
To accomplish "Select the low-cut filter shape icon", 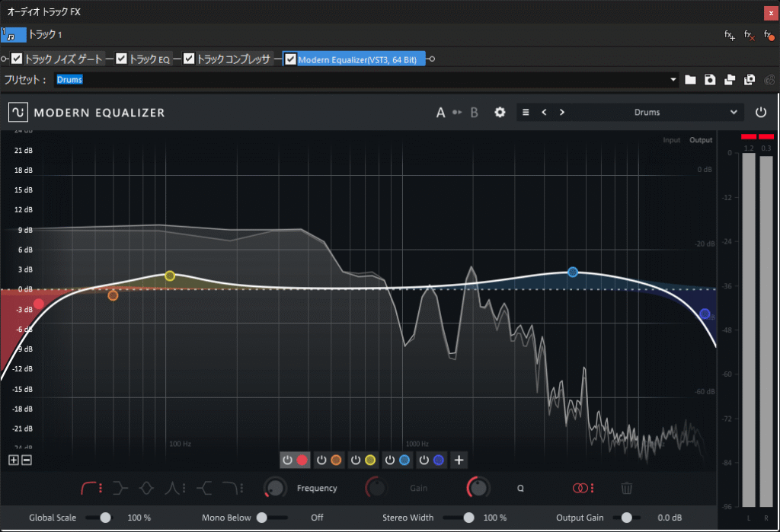I will point(92,488).
